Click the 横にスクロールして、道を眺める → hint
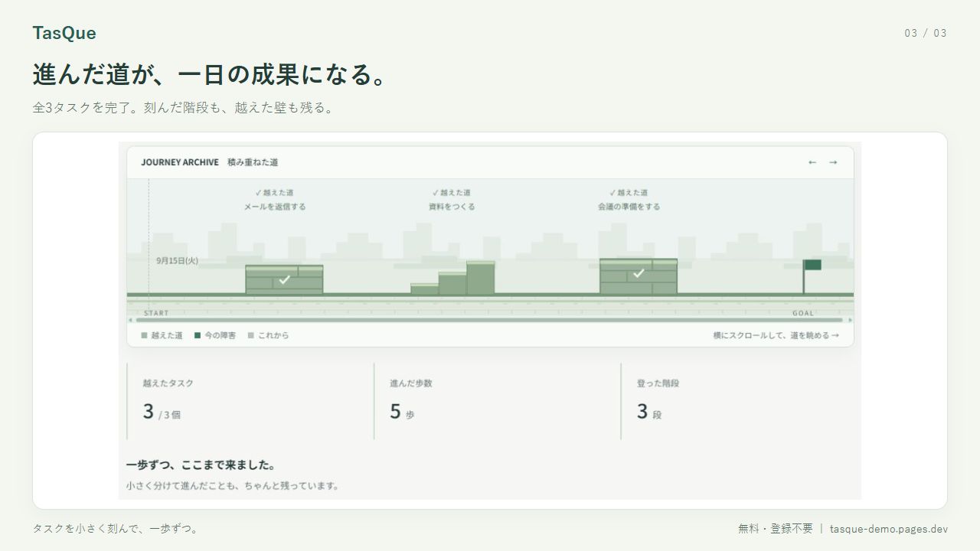 [776, 335]
